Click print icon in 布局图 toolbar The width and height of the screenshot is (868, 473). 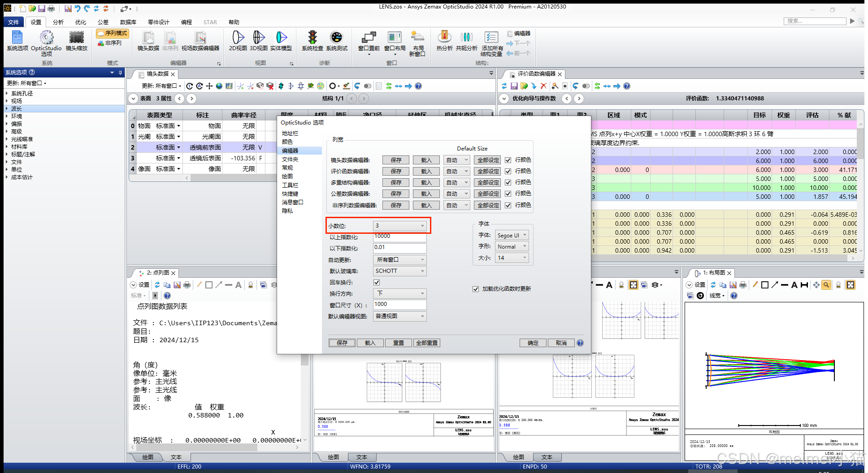(743, 285)
